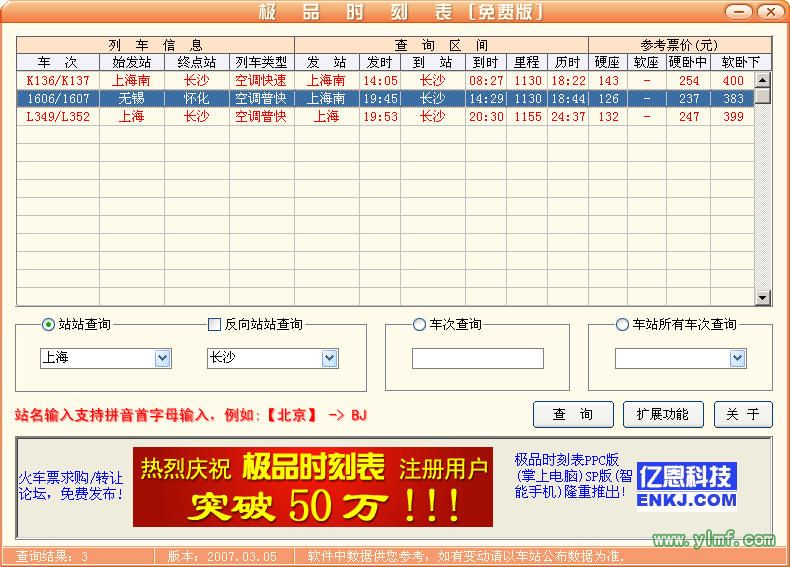790x567 pixels.
Task: Select train row L349/L352
Action: tap(385, 116)
